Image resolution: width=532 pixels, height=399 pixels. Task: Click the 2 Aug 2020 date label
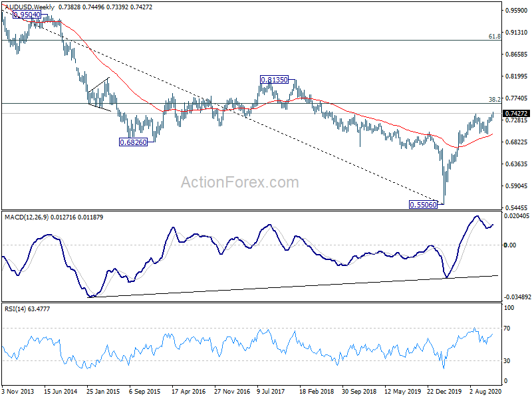(x=485, y=391)
